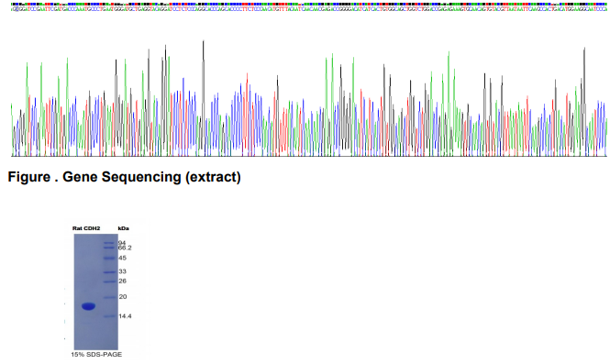Click the dark blue Rat CDH2 protein band
Image resolution: width=610 pixels, height=364 pixels.
(88, 306)
